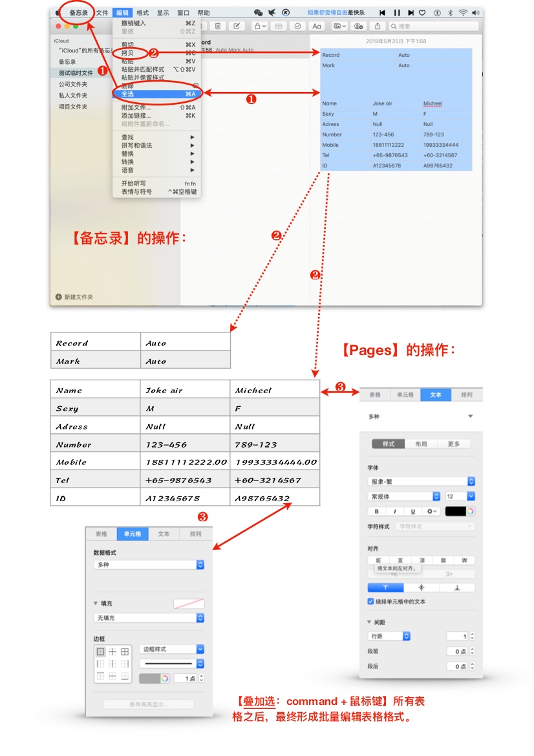Toggle wrap text in cell checkbox
Viewport: 534px width, 756px height.
[370, 601]
